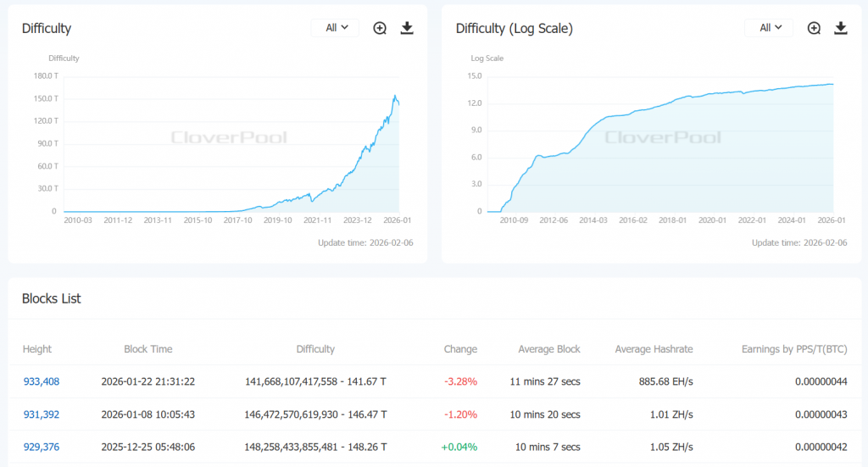Select the Average Hashrate column header
Image resolution: width=868 pixels, height=467 pixels.
tap(654, 349)
